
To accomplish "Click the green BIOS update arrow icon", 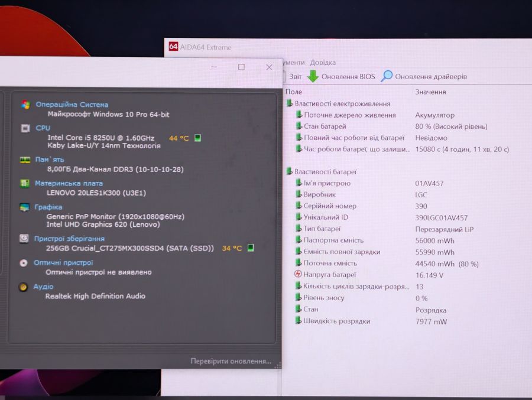I will [x=313, y=76].
